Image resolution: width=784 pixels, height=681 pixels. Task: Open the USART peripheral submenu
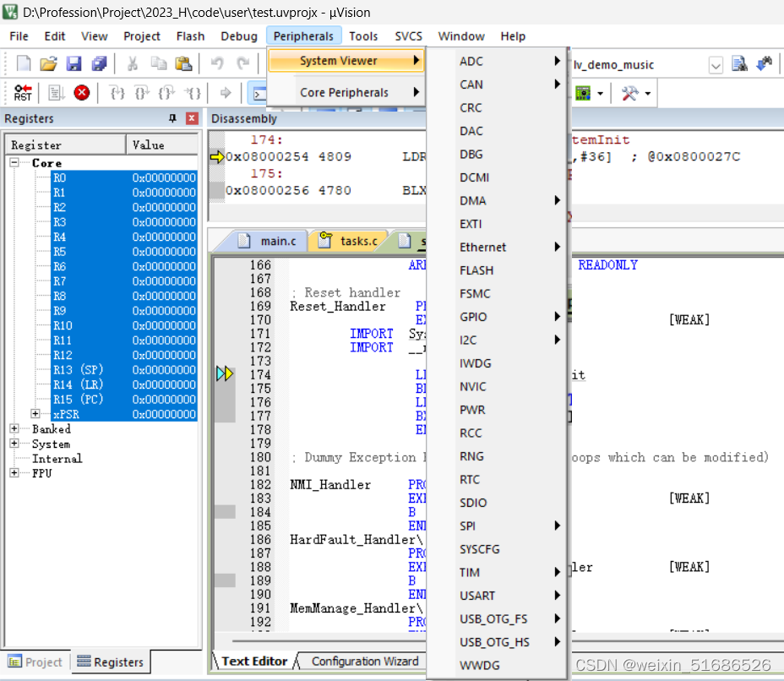(497, 596)
